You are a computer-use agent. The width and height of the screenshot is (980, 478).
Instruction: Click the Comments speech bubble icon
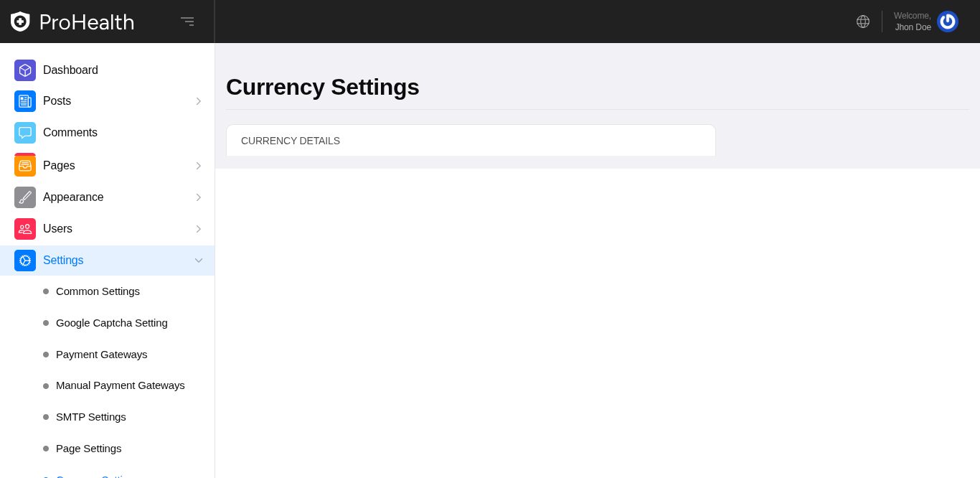tap(25, 133)
